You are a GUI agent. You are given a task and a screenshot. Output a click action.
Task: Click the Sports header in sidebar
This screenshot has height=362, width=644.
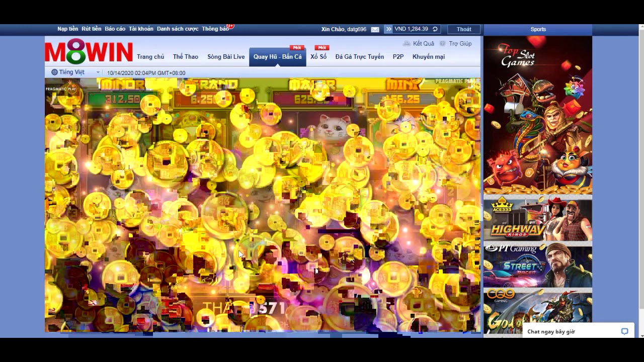pyautogui.click(x=538, y=29)
